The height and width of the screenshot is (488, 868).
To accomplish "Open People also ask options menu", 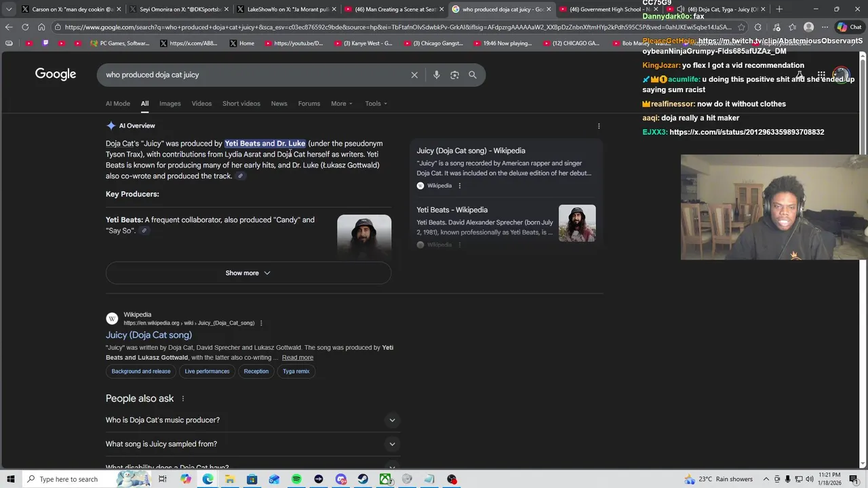I will tap(182, 399).
